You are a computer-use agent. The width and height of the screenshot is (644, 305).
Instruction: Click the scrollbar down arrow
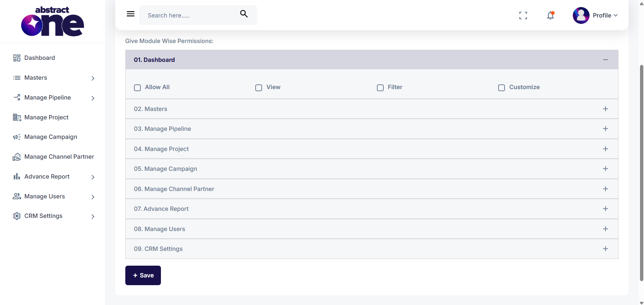pyautogui.click(x=641, y=303)
